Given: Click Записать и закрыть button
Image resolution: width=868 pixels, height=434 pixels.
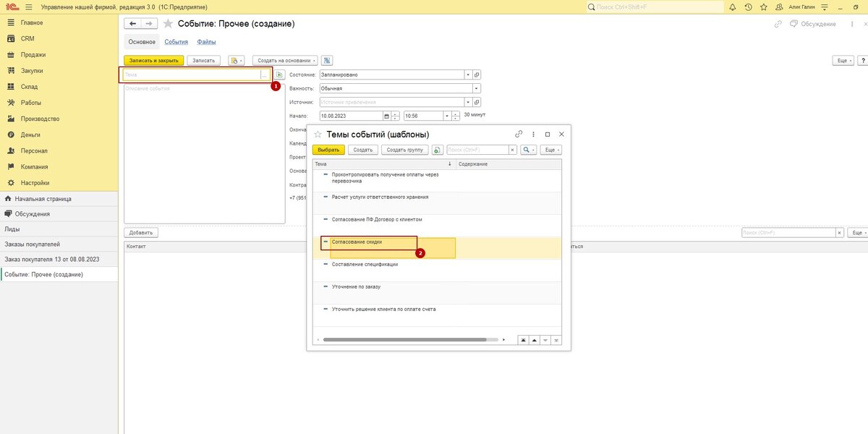Looking at the screenshot, I should [x=153, y=61].
